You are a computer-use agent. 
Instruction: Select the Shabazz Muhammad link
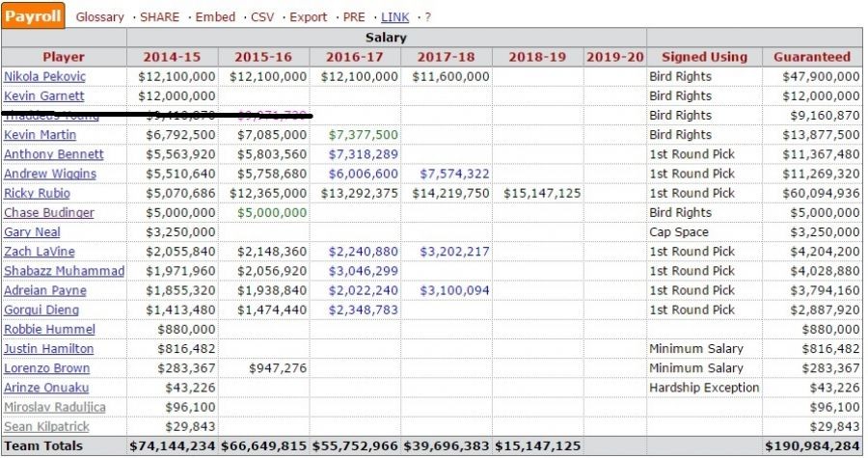64,271
